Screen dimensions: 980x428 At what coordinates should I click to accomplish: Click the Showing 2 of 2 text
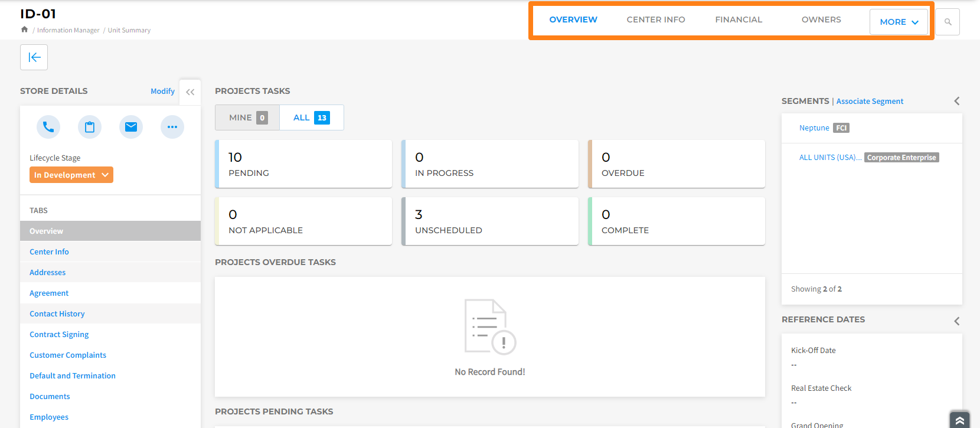point(816,289)
